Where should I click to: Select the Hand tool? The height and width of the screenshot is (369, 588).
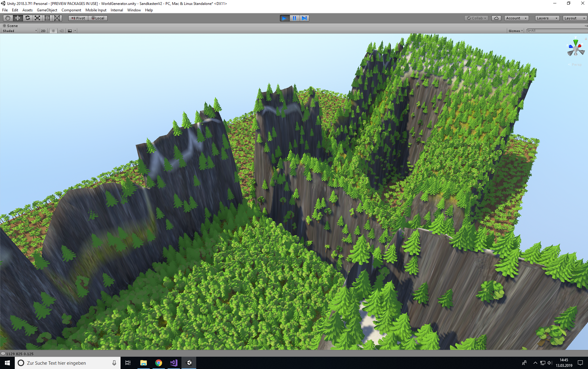[8, 18]
